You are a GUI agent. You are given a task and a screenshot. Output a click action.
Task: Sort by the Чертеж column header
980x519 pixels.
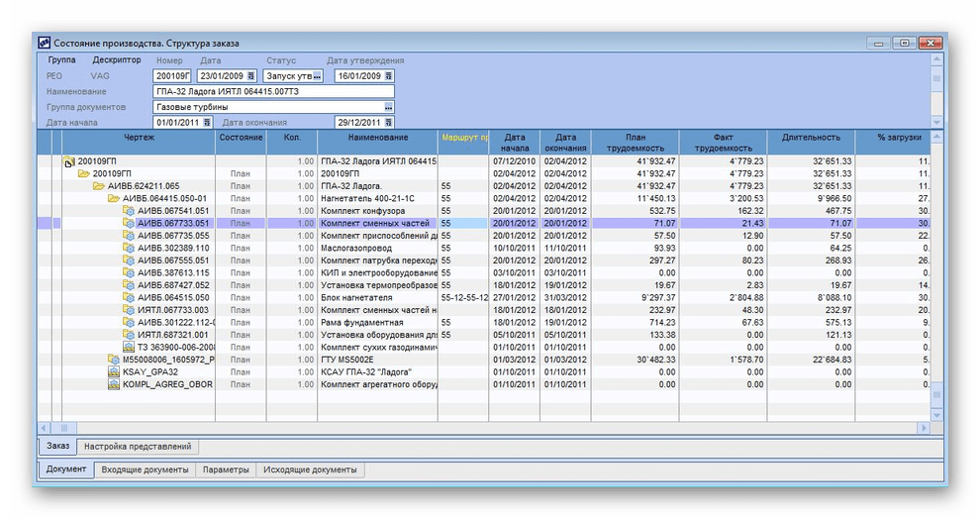(139, 143)
